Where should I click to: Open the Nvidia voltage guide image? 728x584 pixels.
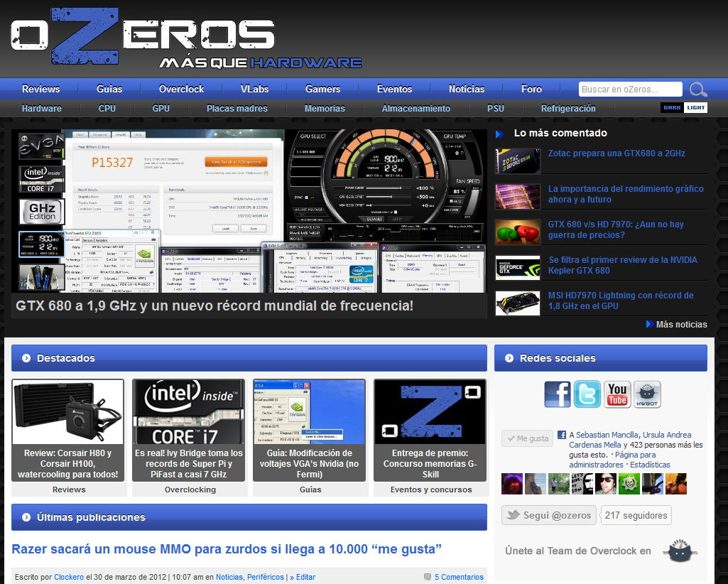point(310,412)
